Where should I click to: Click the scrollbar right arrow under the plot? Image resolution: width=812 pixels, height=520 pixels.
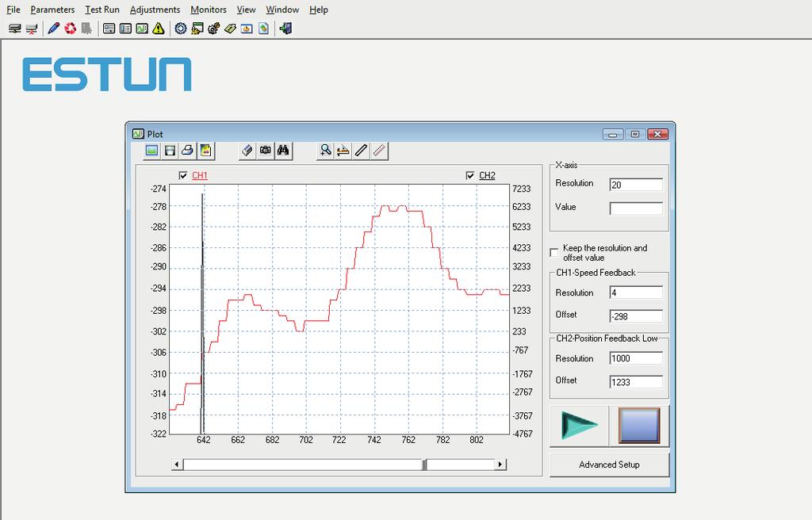coord(500,465)
